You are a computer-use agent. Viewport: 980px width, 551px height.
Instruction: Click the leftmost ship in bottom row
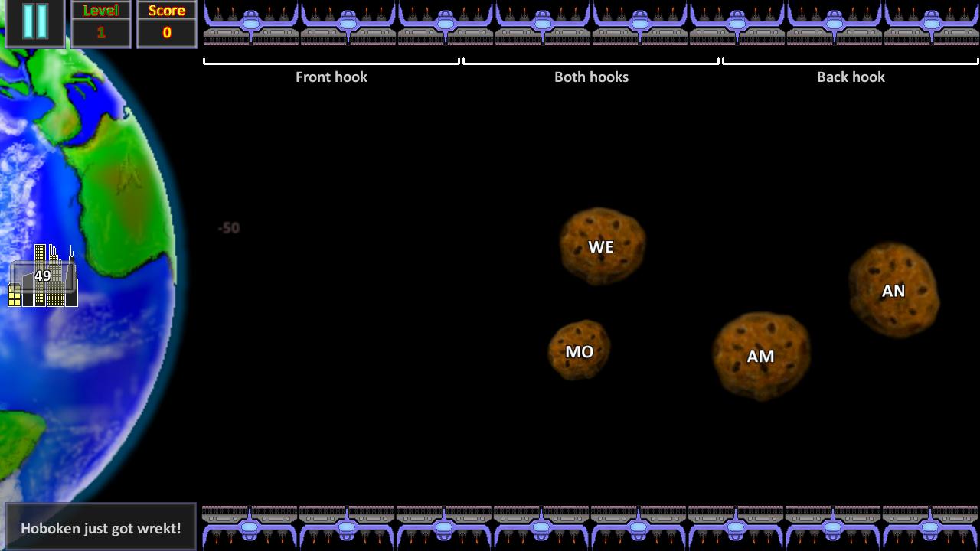click(x=250, y=527)
